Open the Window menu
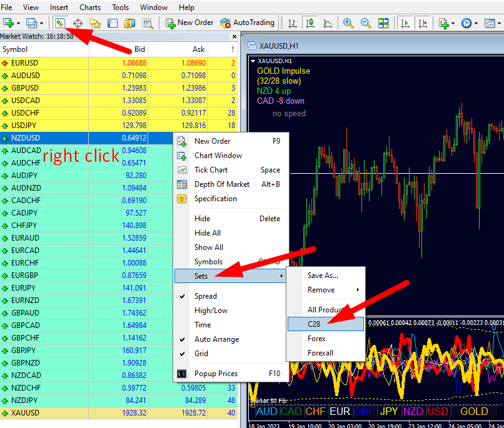This screenshot has height=428, width=504. click(154, 7)
